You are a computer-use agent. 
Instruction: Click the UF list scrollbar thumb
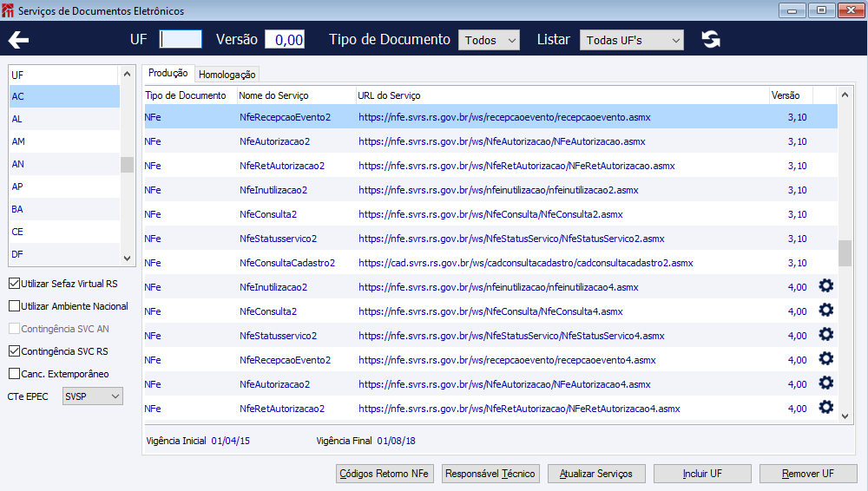click(128, 165)
